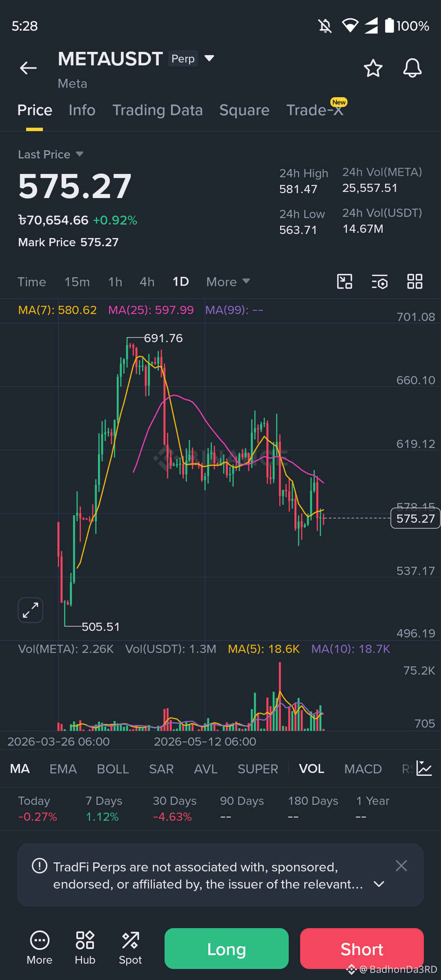Toggle the MA indicator

(x=20, y=769)
